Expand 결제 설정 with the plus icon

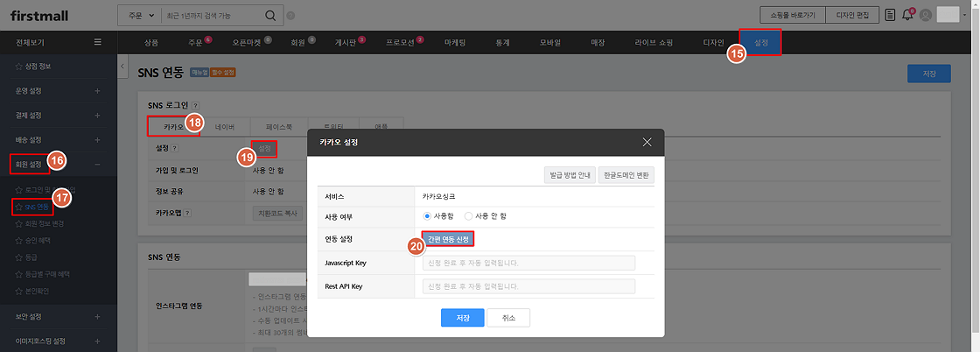pos(97,116)
